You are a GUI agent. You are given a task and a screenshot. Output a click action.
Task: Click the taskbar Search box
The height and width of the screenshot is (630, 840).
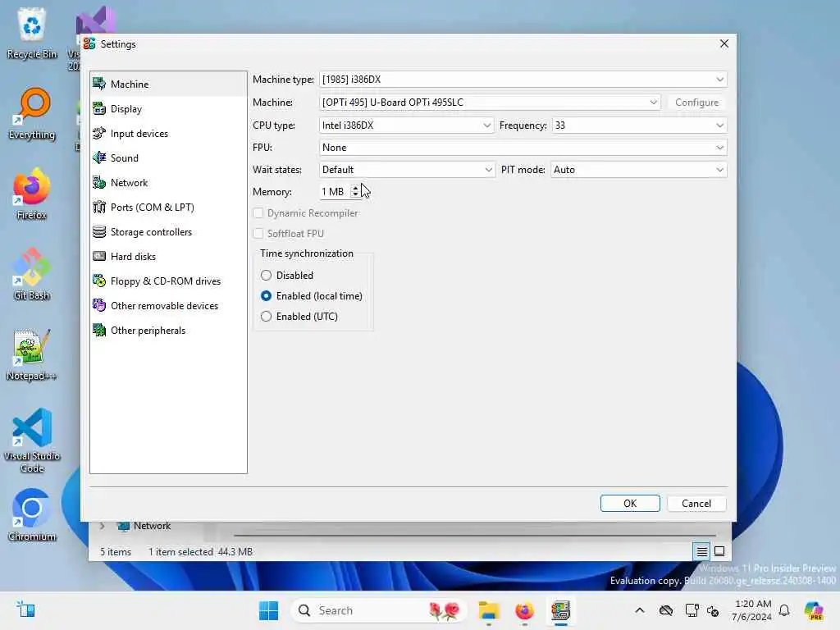[378, 610]
